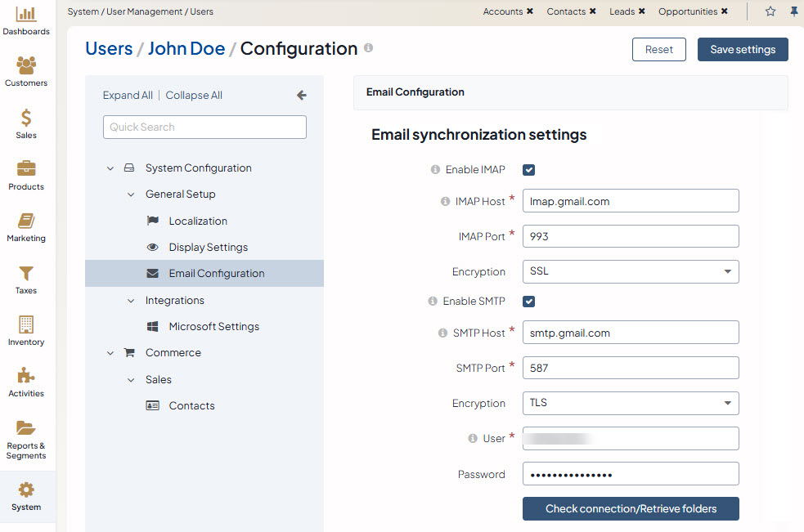804x532 pixels.
Task: Collapse the System Configuration tree node
Action: (x=110, y=168)
